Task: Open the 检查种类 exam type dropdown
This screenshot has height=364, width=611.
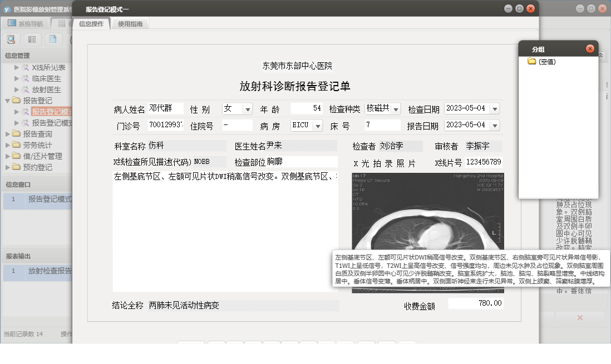Action: pyautogui.click(x=396, y=109)
